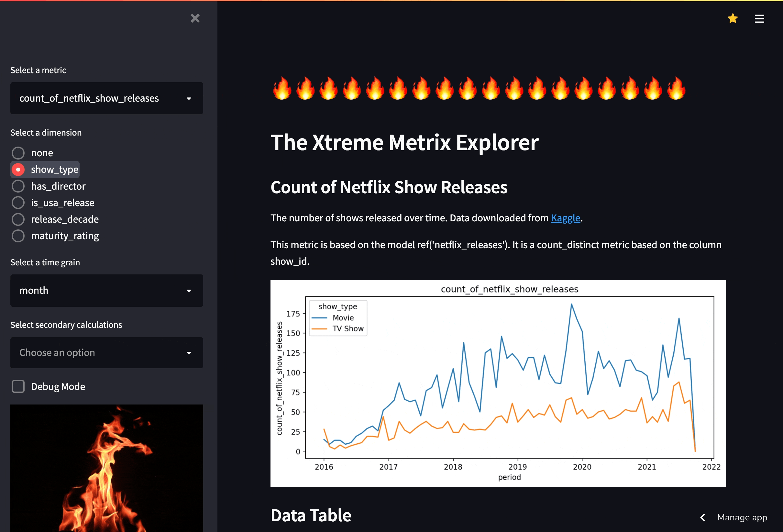The height and width of the screenshot is (532, 783).
Task: Click the chevron beside Manage app
Action: coord(702,517)
